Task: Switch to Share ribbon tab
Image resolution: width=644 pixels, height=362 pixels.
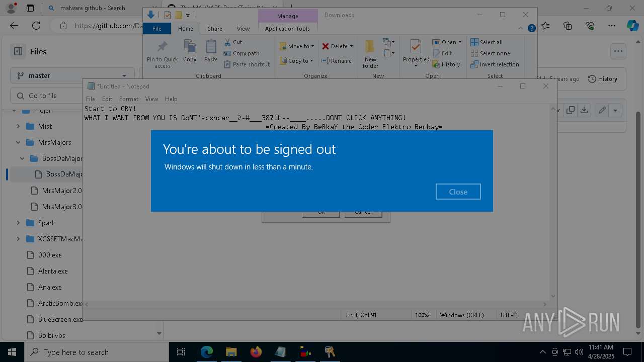Action: [x=215, y=29]
